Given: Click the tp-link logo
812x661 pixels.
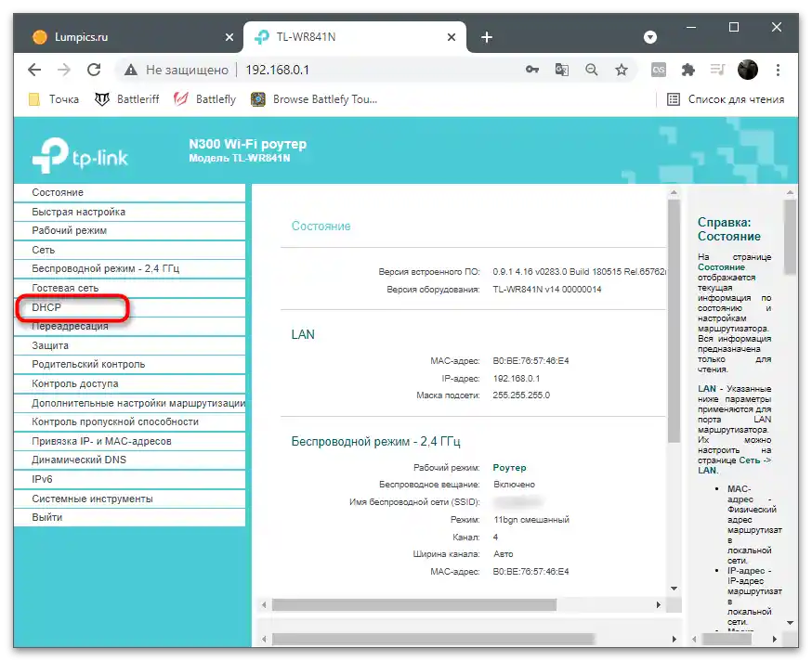Looking at the screenshot, I should [80, 154].
